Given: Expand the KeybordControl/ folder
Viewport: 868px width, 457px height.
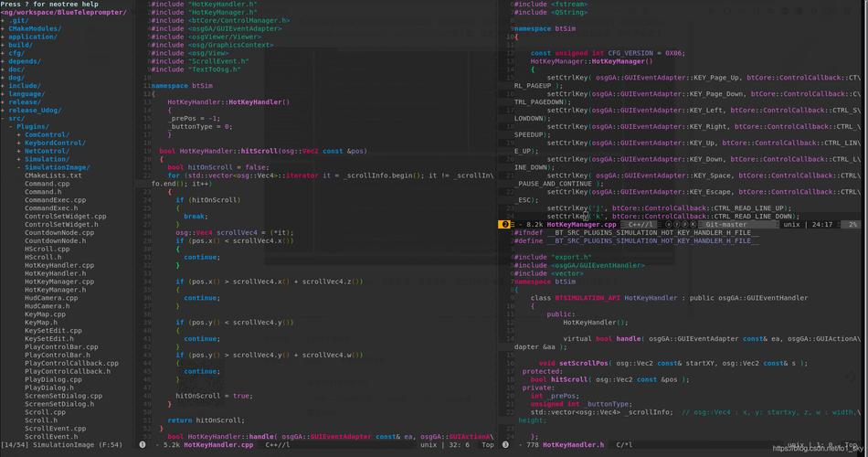Looking at the screenshot, I should 19,143.
